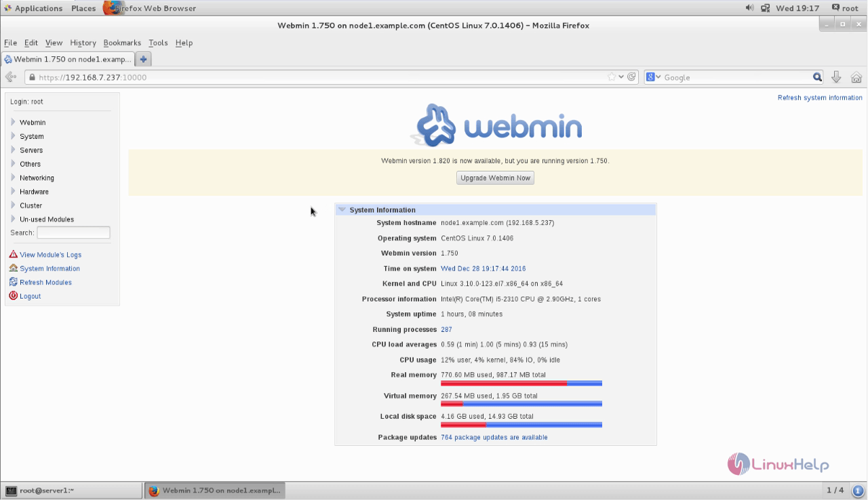
Task: Click the Upgrade Webmin Now button
Action: [x=495, y=178]
